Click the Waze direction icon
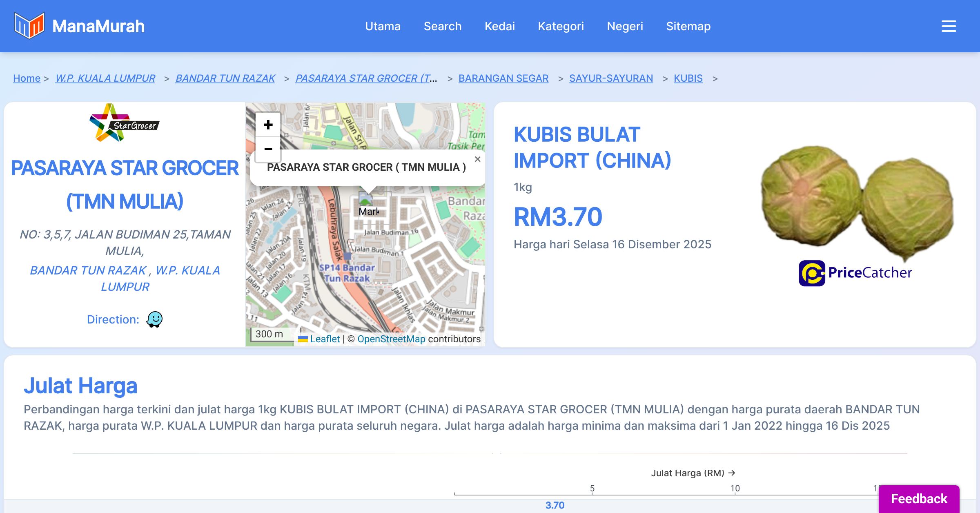Image resolution: width=980 pixels, height=513 pixels. pos(154,319)
